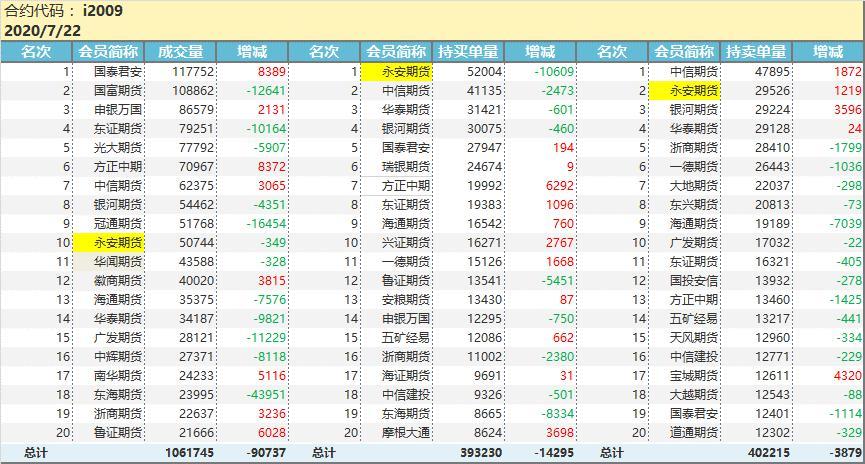Screen dimensions: 865x464
Task: Select the total change value -14295
Action: click(554, 453)
